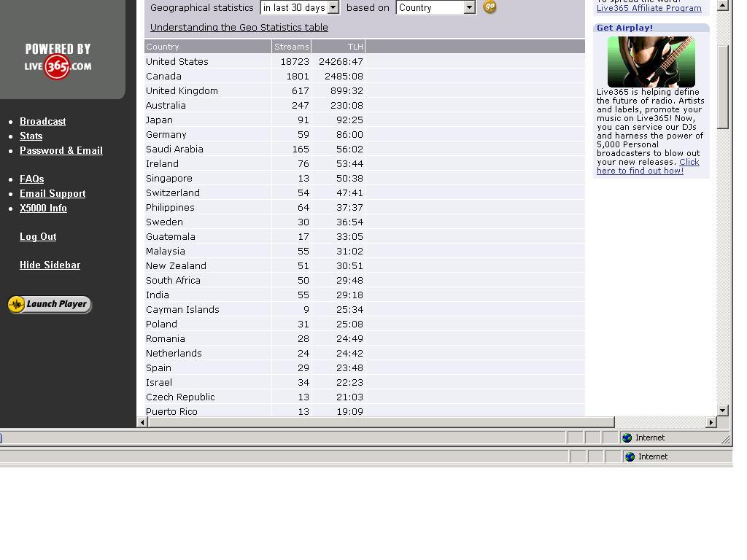Open X5000 Info link

click(43, 208)
